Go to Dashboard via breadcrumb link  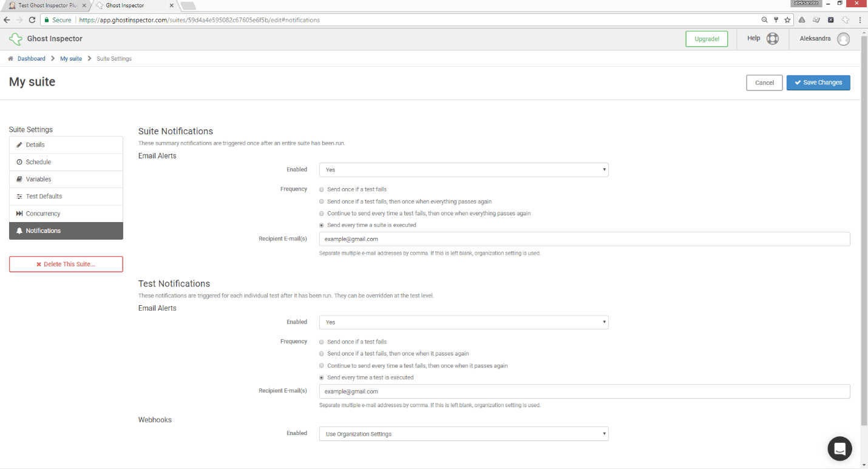pyautogui.click(x=32, y=59)
